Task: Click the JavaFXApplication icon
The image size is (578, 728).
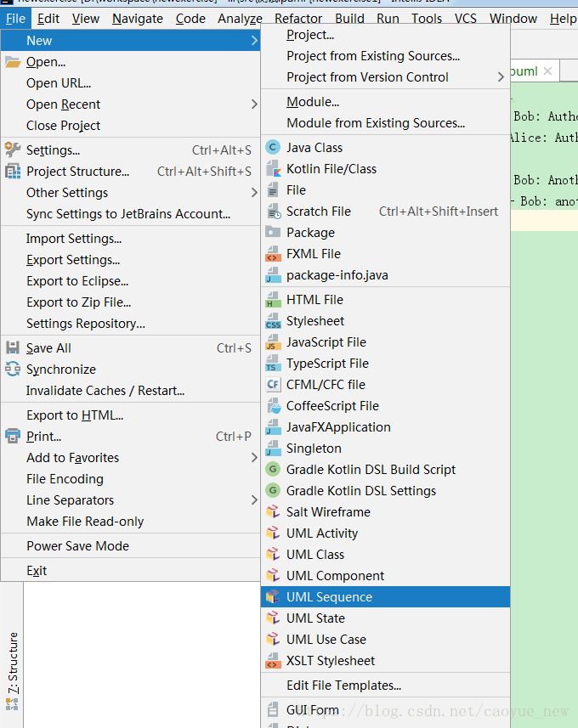Action: [273, 427]
